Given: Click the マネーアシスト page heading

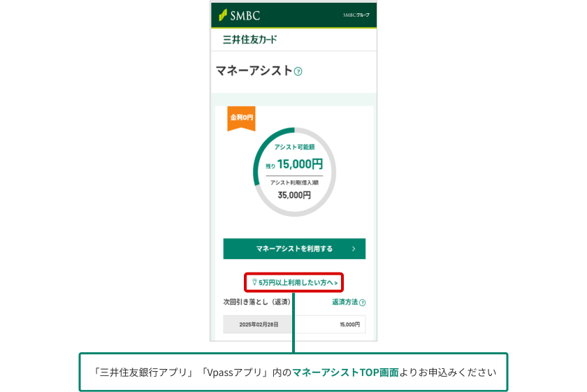Looking at the screenshot, I should click(x=254, y=71).
